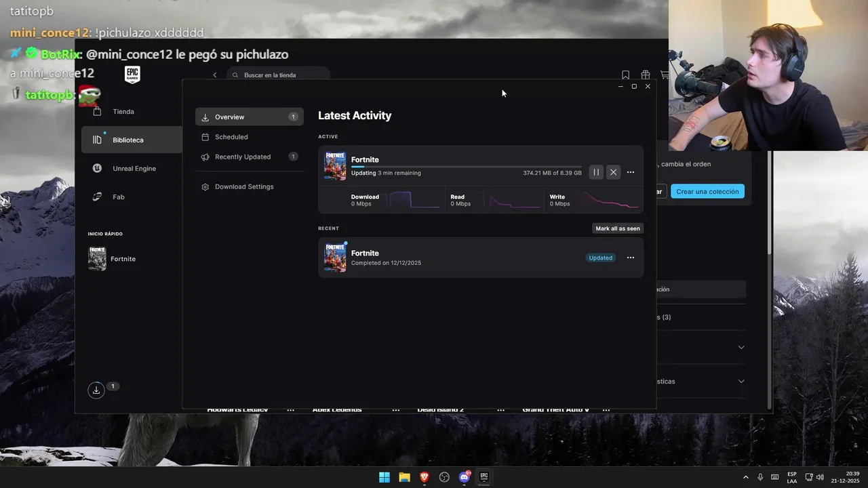The height and width of the screenshot is (488, 868).
Task: Click the downloads count badge at sidebar bottom
Action: (x=113, y=386)
